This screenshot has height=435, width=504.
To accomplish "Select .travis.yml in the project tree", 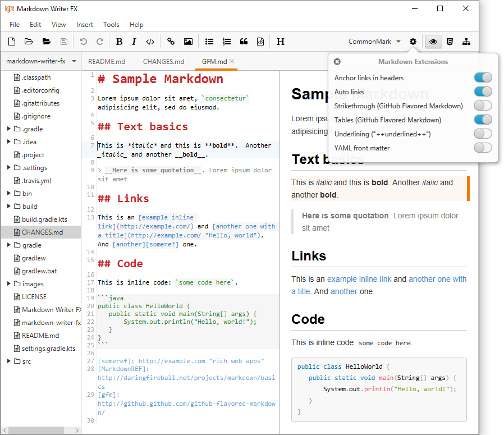I will click(36, 180).
